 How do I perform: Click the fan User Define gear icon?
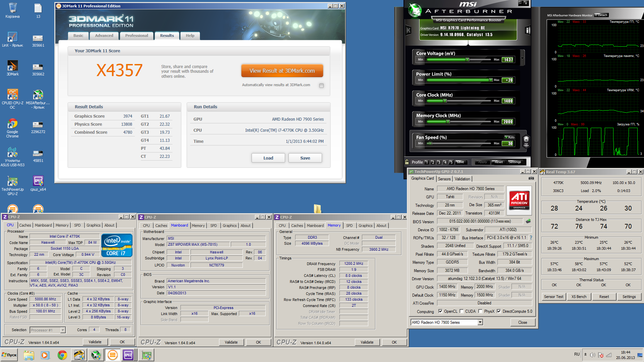click(526, 141)
